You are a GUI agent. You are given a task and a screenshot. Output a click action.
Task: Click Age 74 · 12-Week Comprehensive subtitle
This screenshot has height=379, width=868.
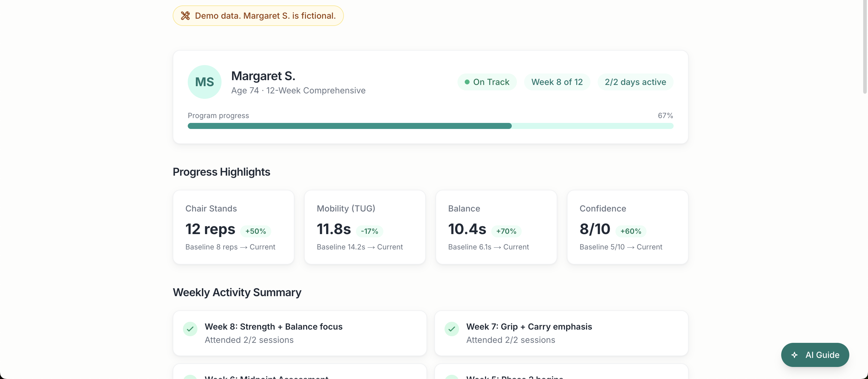pos(298,90)
